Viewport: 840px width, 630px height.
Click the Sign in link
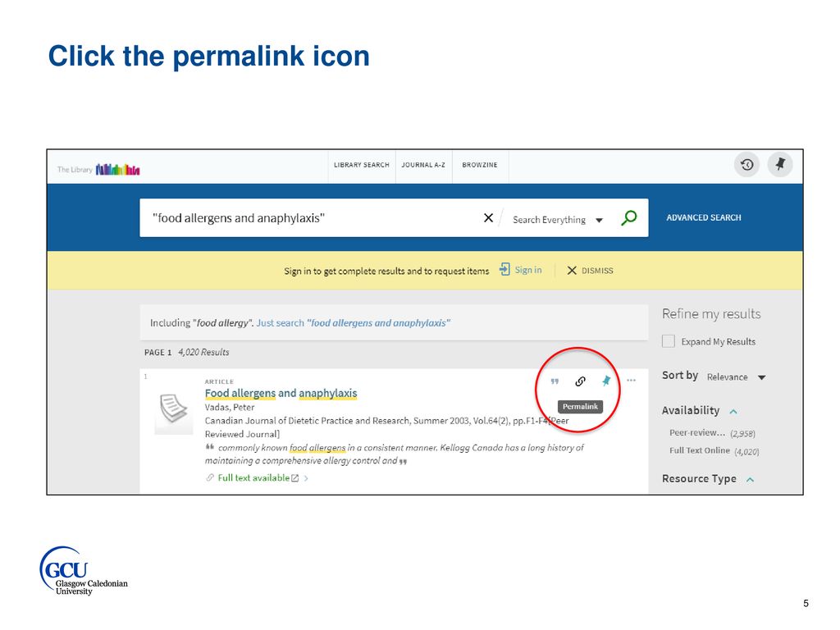(x=527, y=270)
